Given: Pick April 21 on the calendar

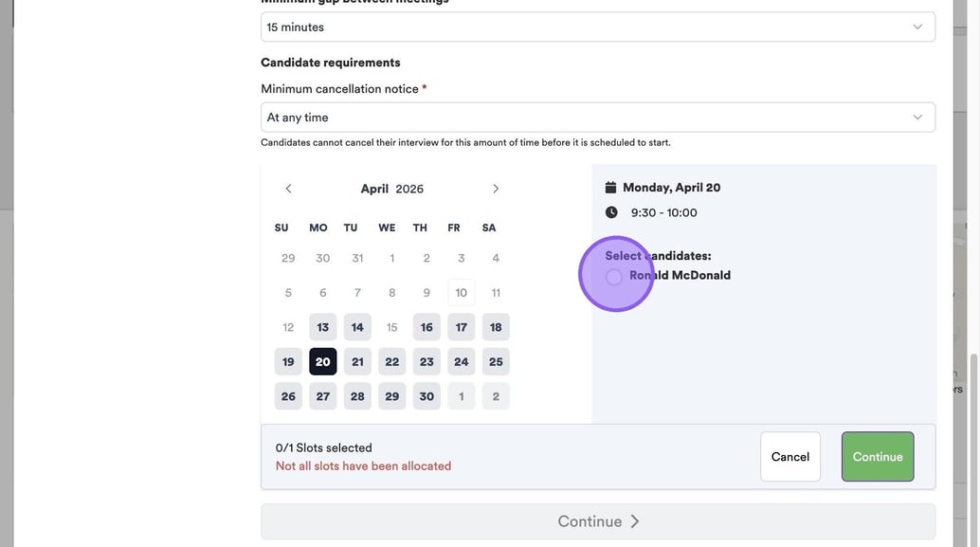Looking at the screenshot, I should click(357, 362).
